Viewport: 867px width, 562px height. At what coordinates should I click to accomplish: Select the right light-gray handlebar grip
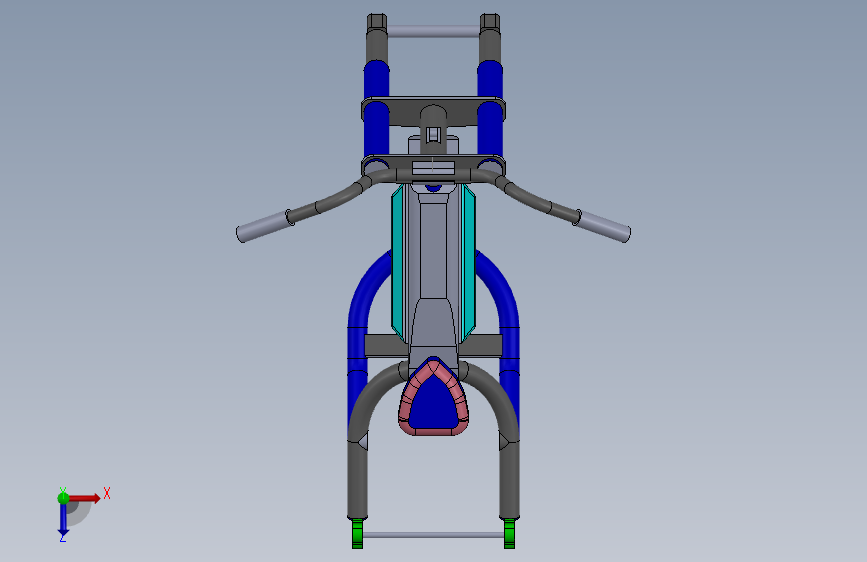click(604, 226)
